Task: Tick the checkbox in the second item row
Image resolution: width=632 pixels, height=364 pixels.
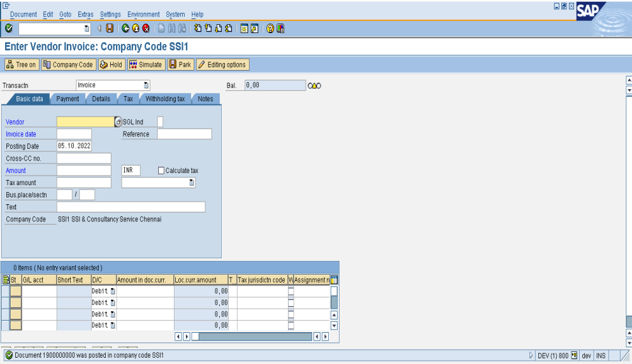Action: pos(291,302)
